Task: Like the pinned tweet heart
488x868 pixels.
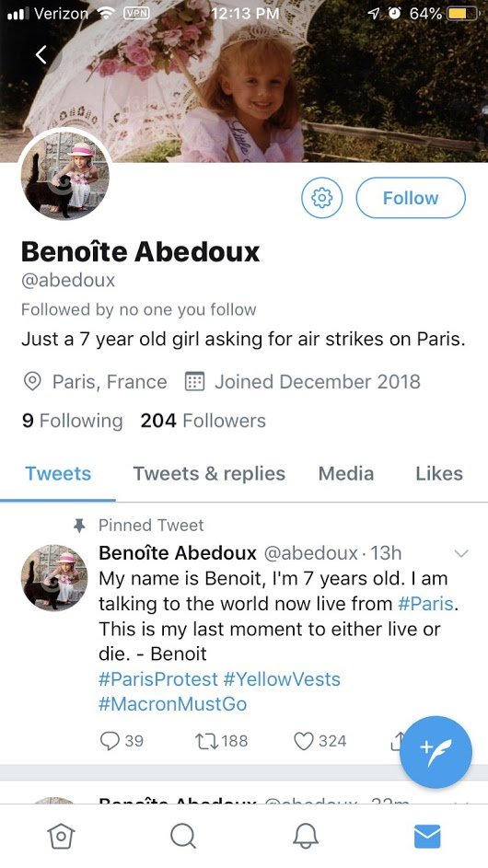Action: tap(320, 741)
